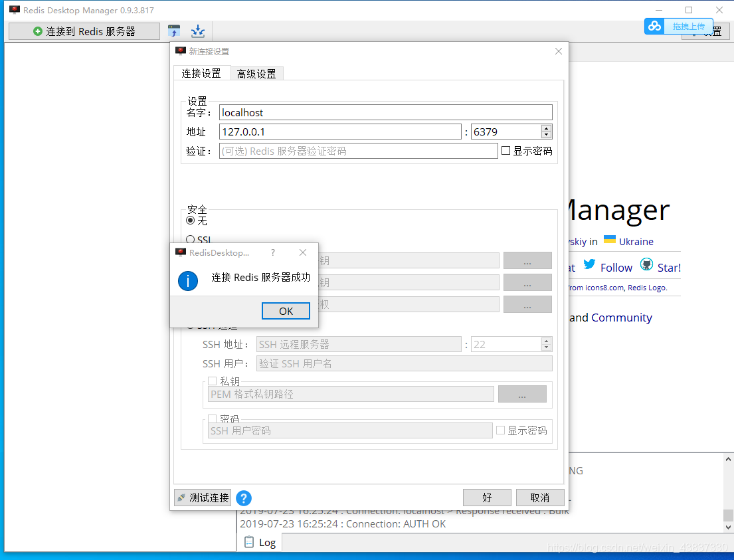The image size is (734, 560).
Task: Click the SSH 远程服务器 address field
Action: [359, 344]
